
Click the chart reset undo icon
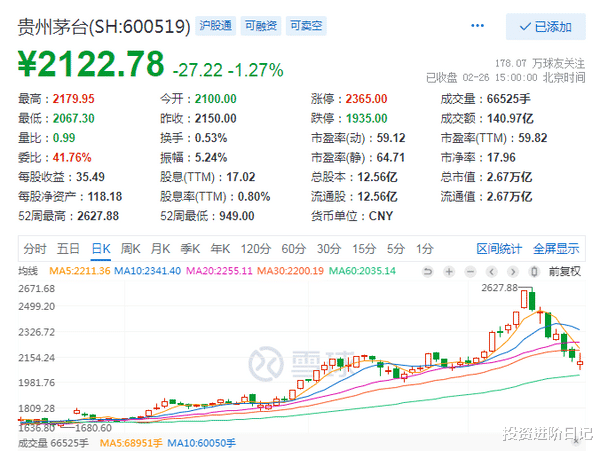coord(427,272)
